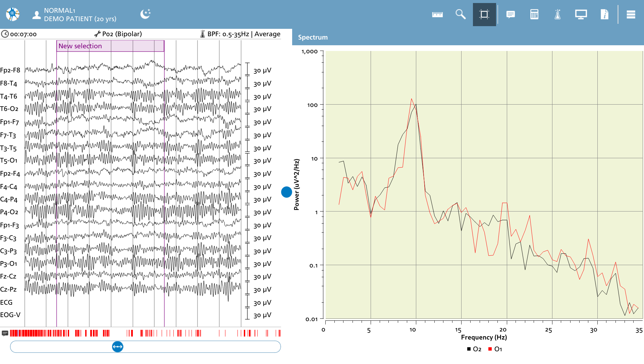This screenshot has width=644, height=364.
Task: Click the 00:07:00 recording time
Action: click(x=19, y=34)
